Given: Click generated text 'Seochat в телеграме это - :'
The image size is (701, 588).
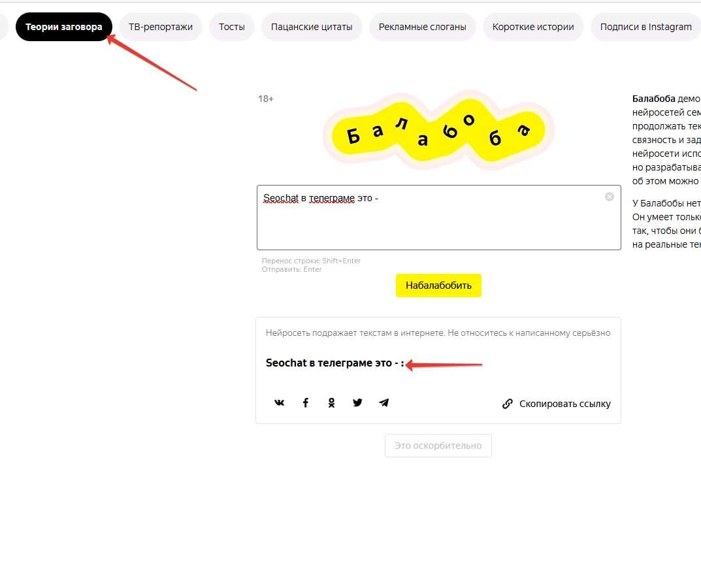Looking at the screenshot, I should pyautogui.click(x=335, y=363).
